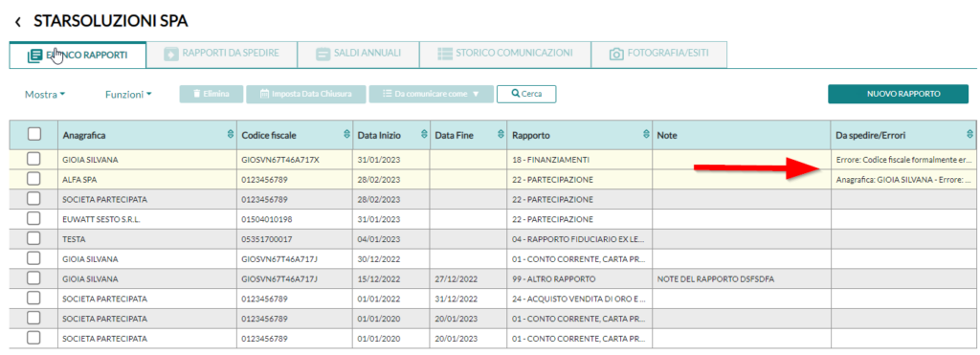Check the GIOIA SILVANA 18 - FINANZIAMENTI row
Screen dimensions: 980x355
pyautogui.click(x=34, y=160)
